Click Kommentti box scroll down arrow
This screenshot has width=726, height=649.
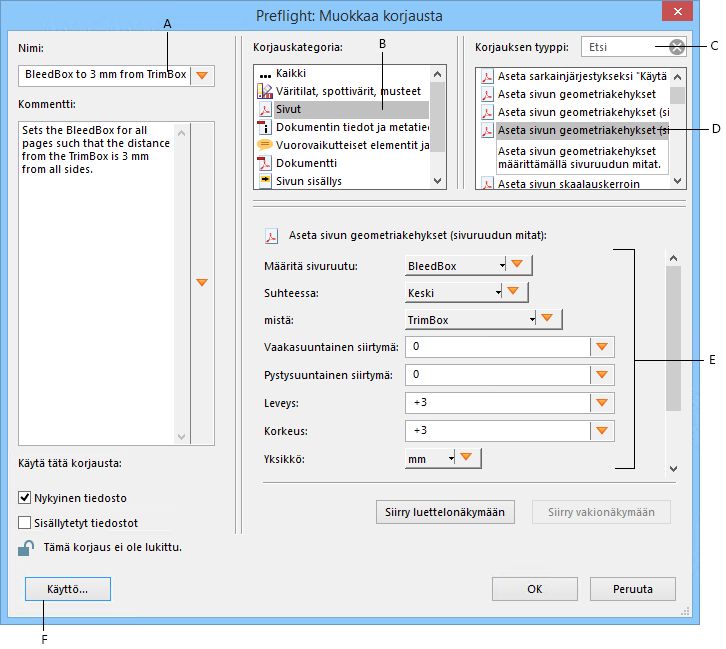coord(182,437)
